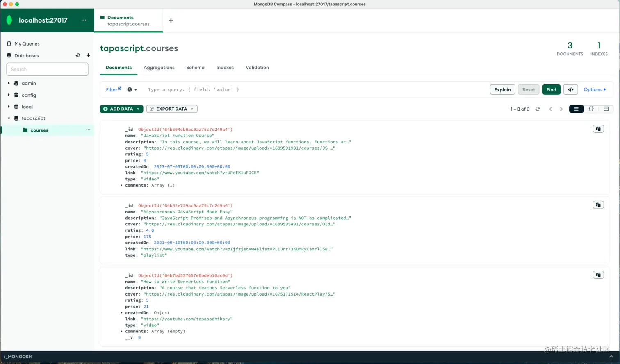Switch to the Aggregations tab

tap(159, 68)
